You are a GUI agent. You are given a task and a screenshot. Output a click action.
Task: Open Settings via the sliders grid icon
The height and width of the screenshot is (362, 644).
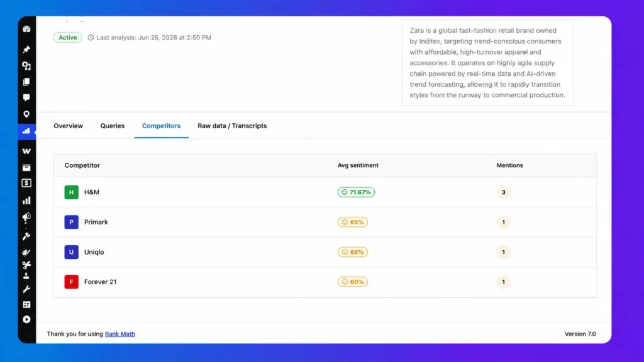26,305
